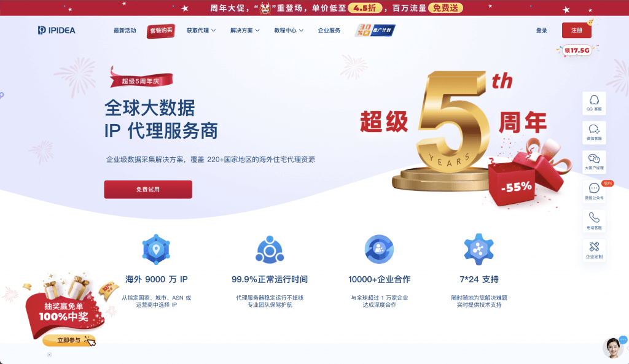Screen dimensions: 629x364
Task: Click the 7*24 support gear icon
Action: (x=479, y=249)
